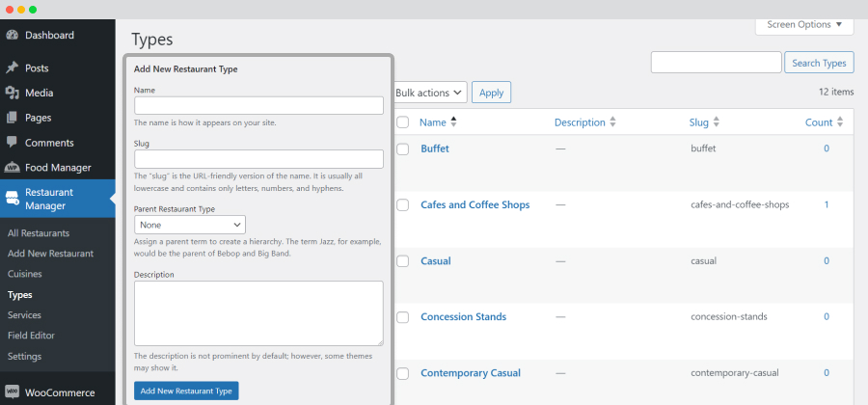Click the Media library icon
868x405 pixels.
coord(12,93)
